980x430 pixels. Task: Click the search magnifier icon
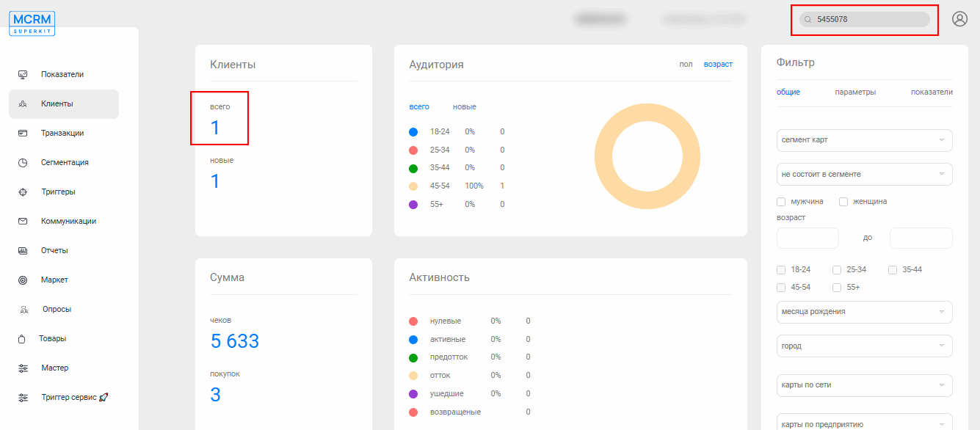click(x=808, y=20)
